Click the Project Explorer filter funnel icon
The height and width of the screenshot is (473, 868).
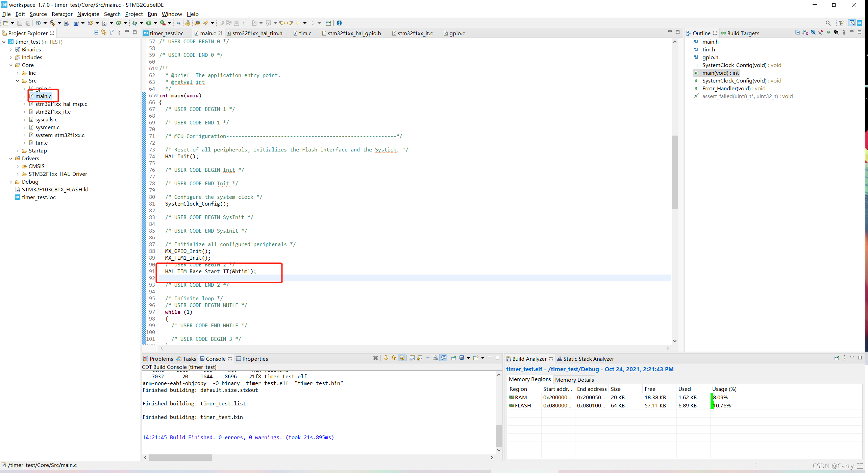click(x=111, y=32)
